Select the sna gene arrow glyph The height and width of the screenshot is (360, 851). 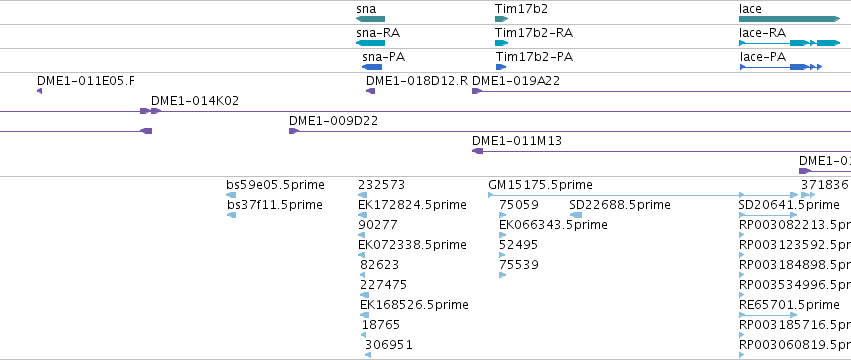click(370, 19)
